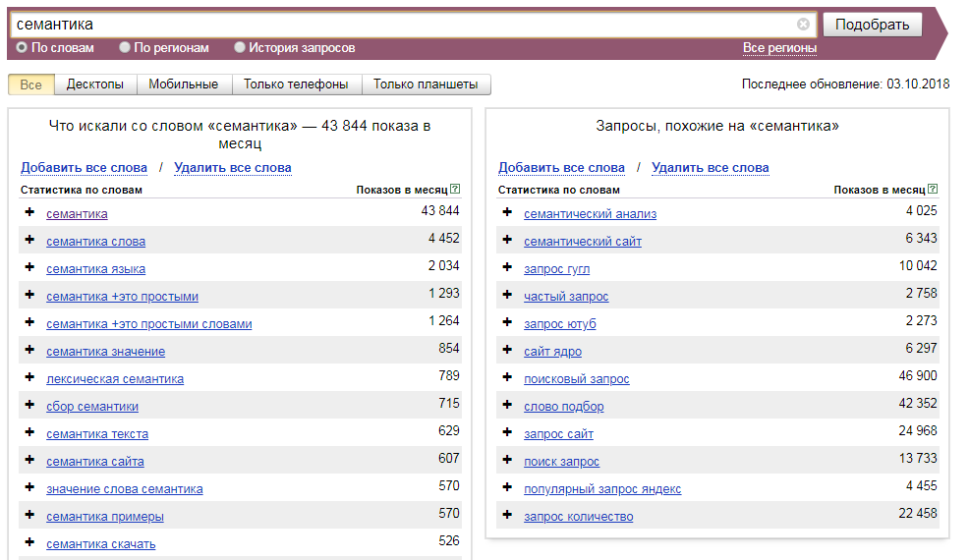
Task: Choose the «История запросов» radio option
Action: pyautogui.click(x=240, y=47)
